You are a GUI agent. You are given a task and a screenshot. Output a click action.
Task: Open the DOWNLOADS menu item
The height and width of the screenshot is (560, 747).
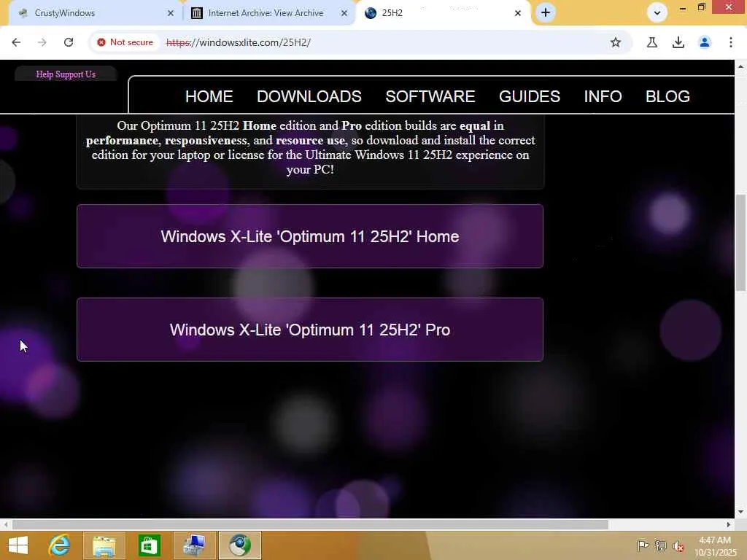tap(309, 97)
